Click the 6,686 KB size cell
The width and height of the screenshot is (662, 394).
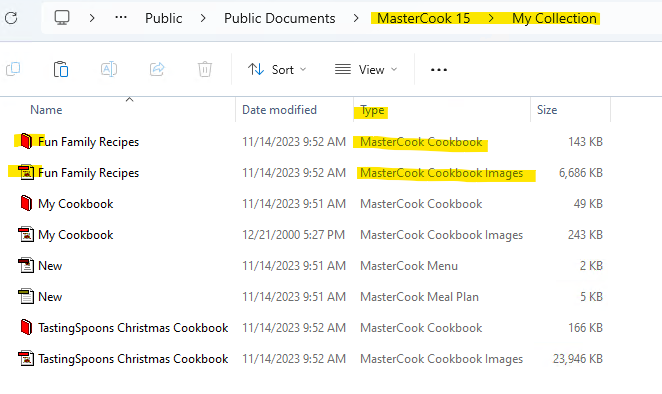coord(581,173)
